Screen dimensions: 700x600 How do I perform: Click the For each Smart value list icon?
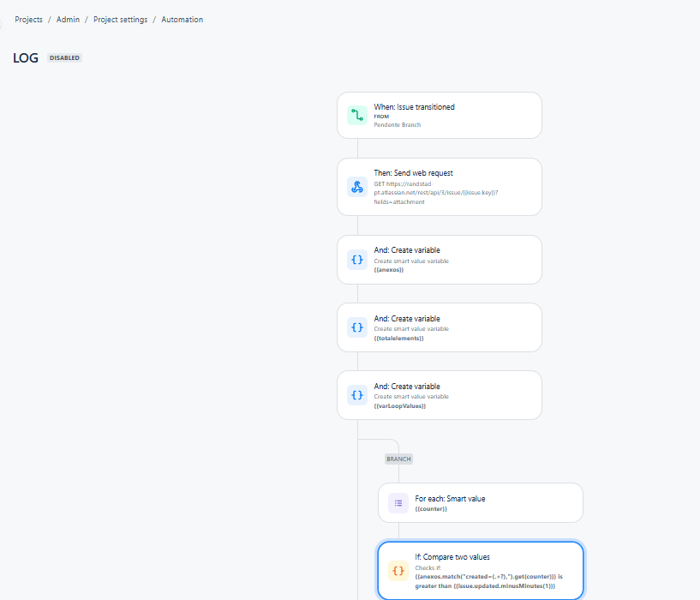(x=398, y=503)
